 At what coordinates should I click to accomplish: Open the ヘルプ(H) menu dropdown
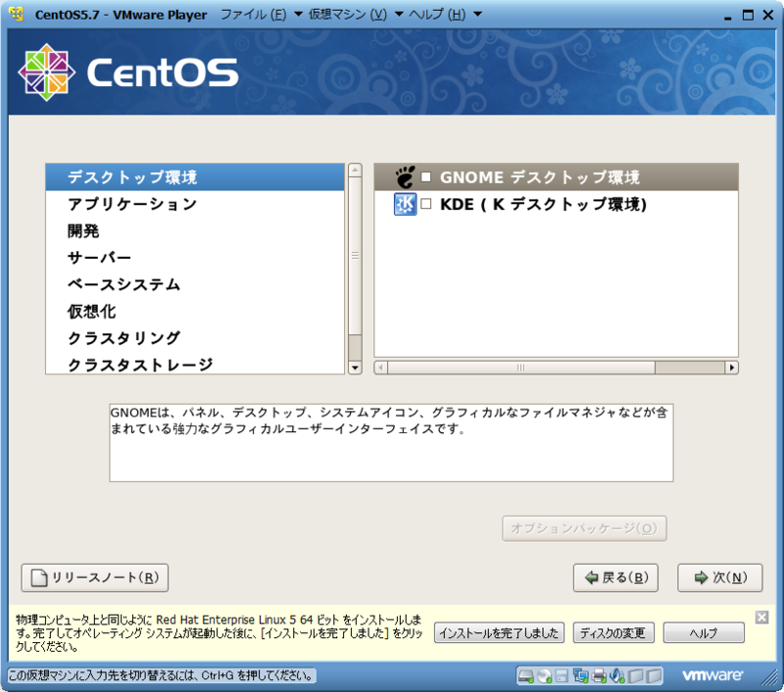point(445,15)
